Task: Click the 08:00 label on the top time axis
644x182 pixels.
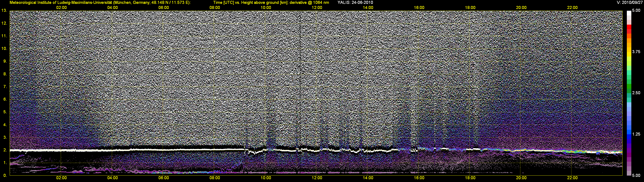Action: 215,8
